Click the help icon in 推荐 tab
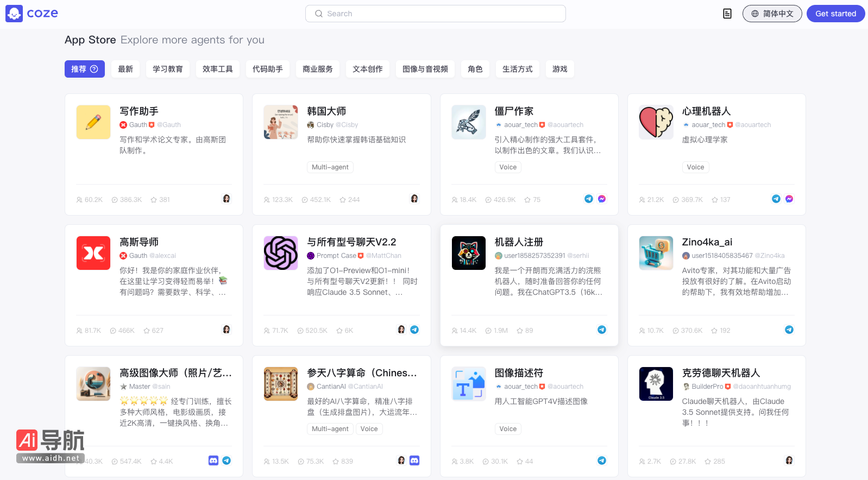This screenshot has width=868, height=480. [x=94, y=69]
